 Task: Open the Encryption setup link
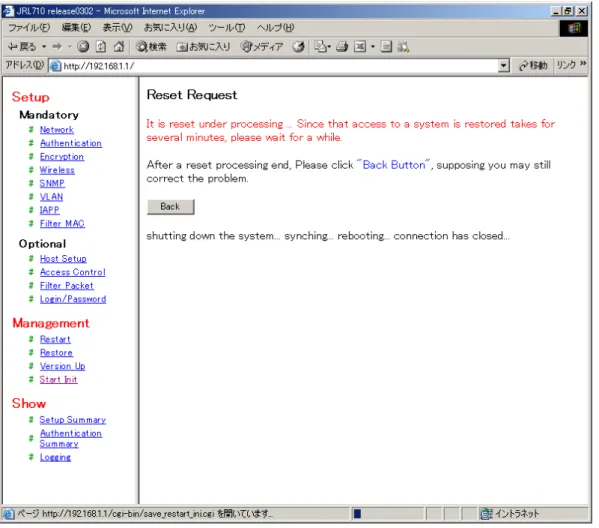tap(62, 157)
